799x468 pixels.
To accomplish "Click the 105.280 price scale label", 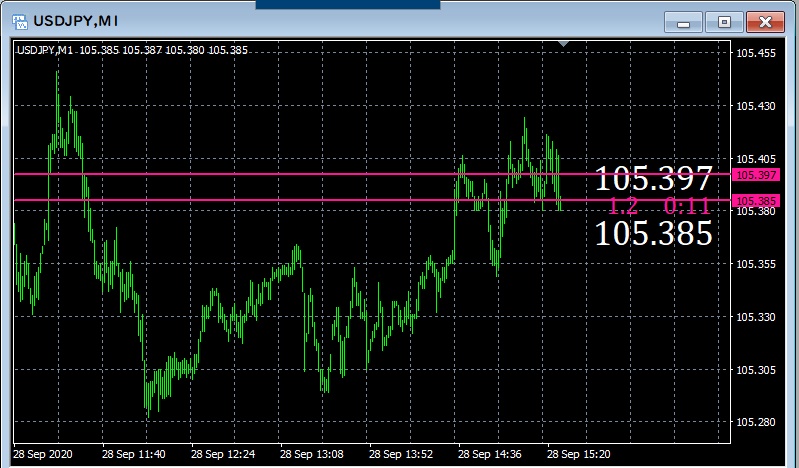I will point(756,422).
